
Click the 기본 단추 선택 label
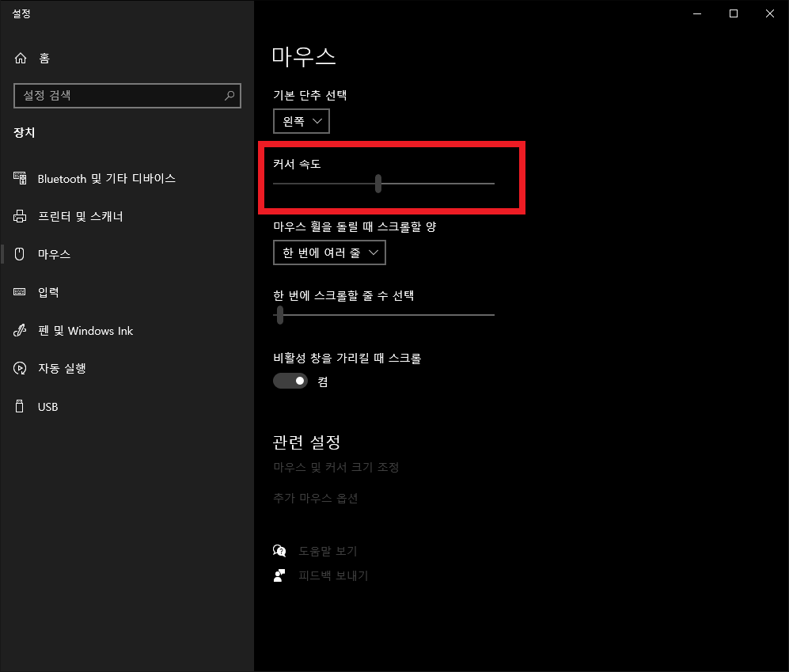pos(310,95)
